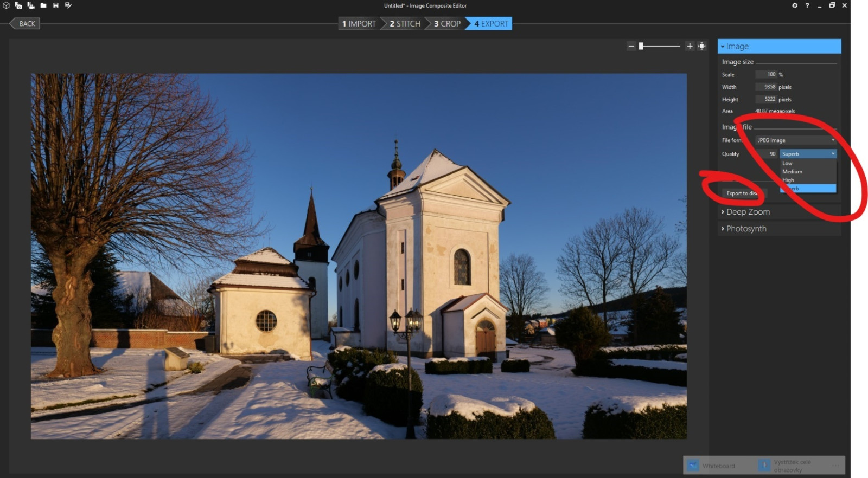The width and height of the screenshot is (868, 478).
Task: Click the Export to disk button
Action: click(x=742, y=193)
